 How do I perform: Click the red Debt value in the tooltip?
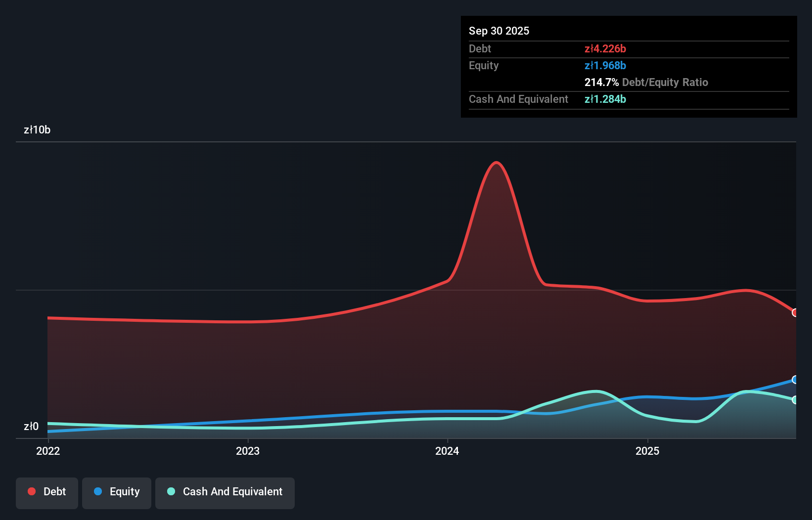(x=605, y=48)
